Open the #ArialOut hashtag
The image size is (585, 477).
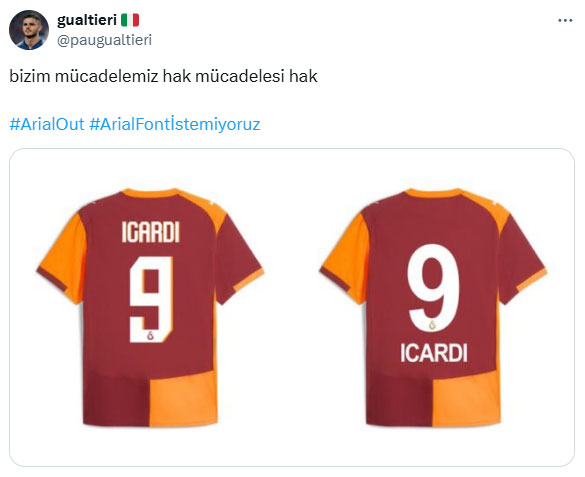click(x=47, y=124)
